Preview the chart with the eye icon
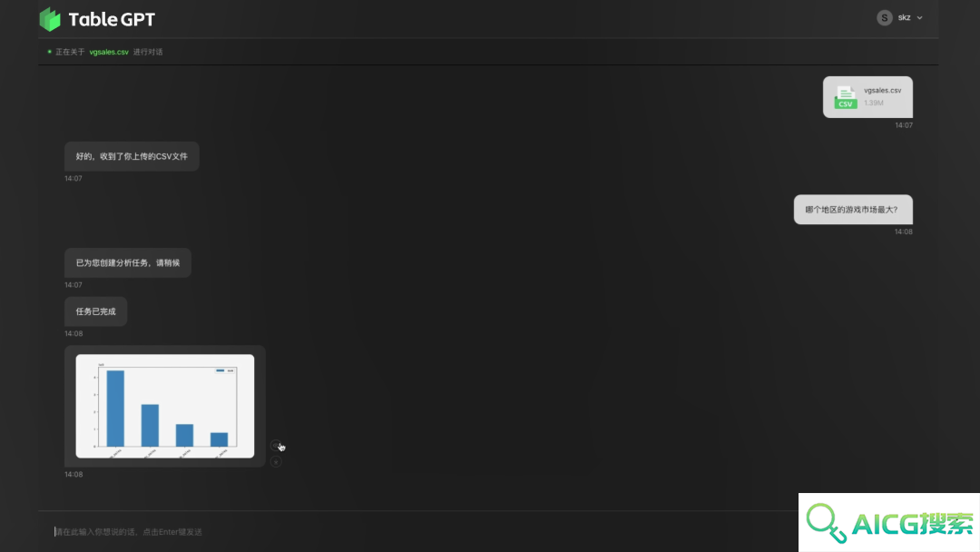The image size is (980, 552). pyautogui.click(x=276, y=446)
